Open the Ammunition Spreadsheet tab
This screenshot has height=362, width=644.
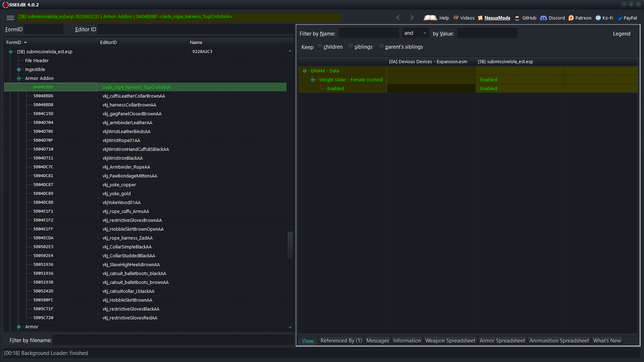(559, 341)
